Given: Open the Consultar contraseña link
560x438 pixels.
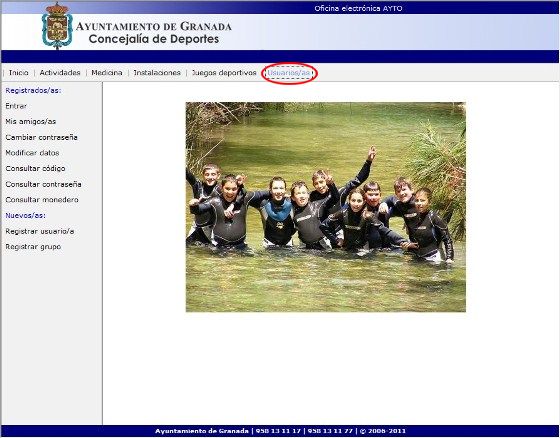Looking at the screenshot, I should point(43,184).
